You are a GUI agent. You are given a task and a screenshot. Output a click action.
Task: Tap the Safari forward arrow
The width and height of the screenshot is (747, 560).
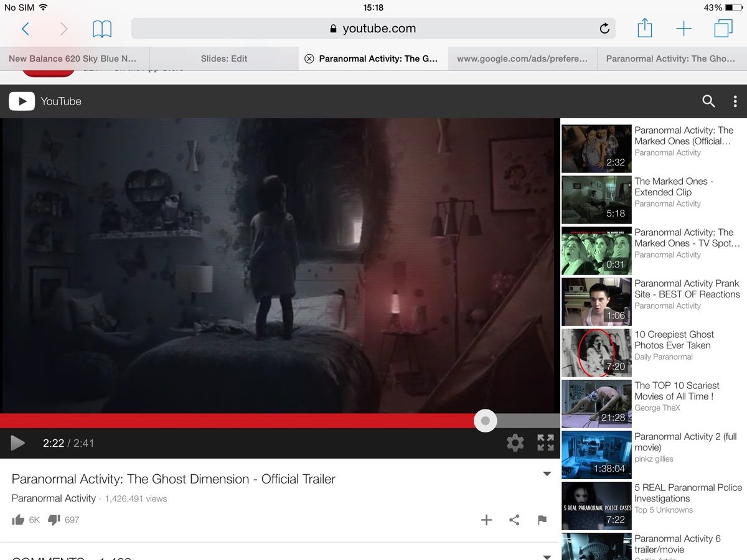(x=63, y=29)
